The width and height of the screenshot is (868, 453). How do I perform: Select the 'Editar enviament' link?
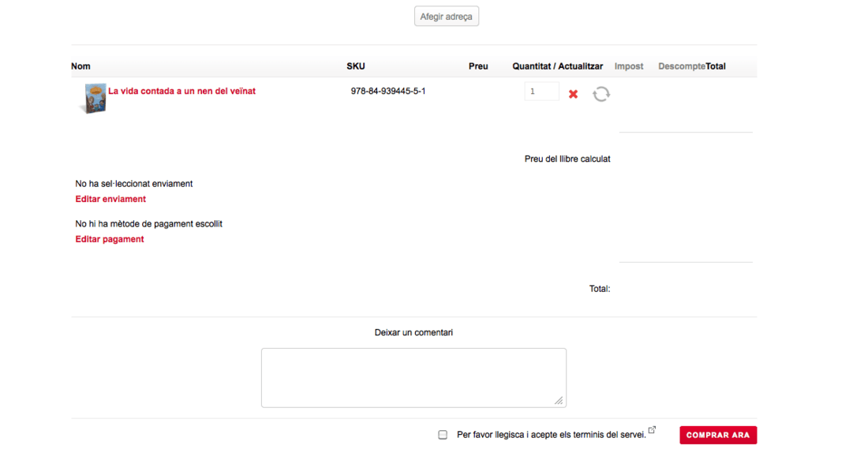(110, 199)
